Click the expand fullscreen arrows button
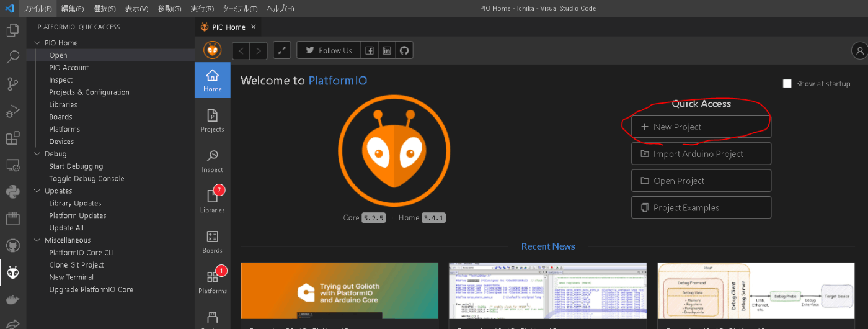Screen dimensions: 868x329 point(282,50)
